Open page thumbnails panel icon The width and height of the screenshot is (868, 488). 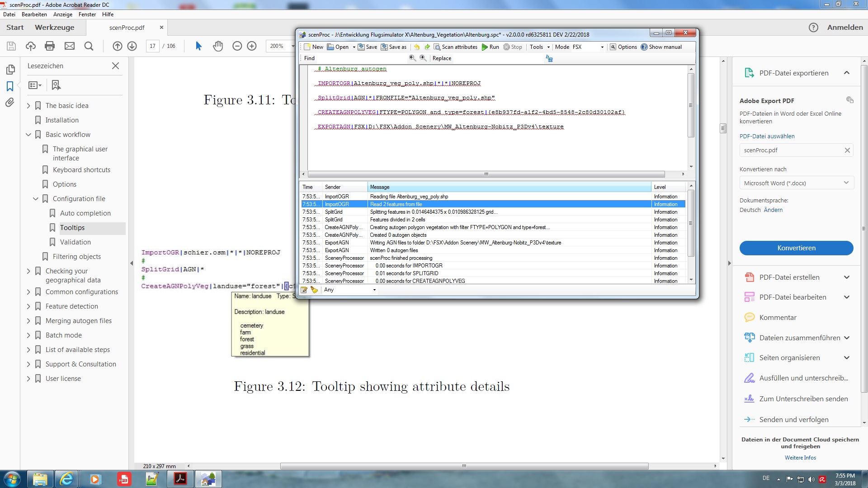click(10, 70)
